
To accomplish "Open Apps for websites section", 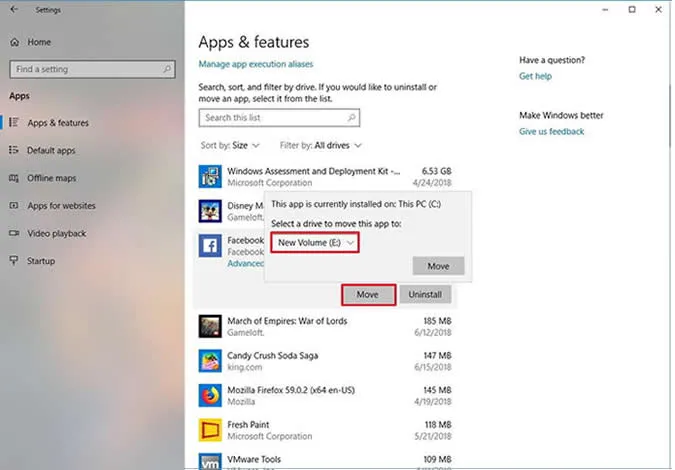I will [61, 206].
